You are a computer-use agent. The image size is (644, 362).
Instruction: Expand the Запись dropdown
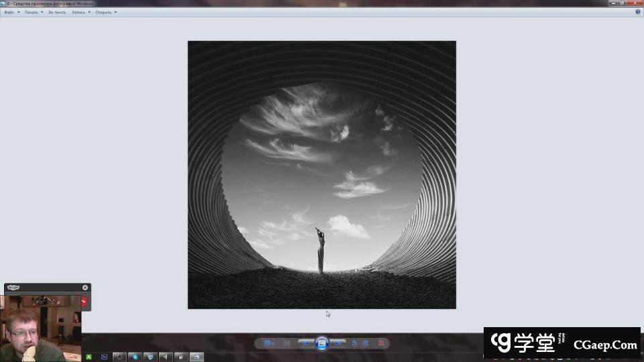click(80, 12)
